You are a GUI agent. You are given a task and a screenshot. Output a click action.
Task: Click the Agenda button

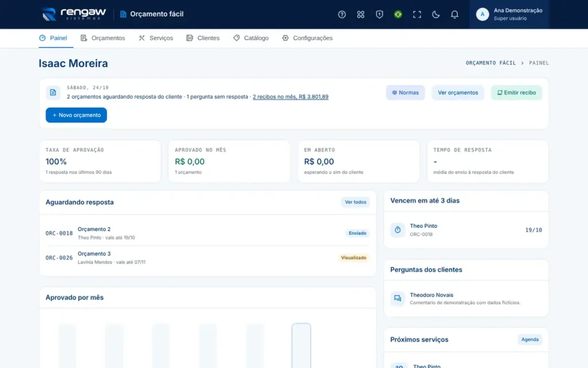tap(530, 339)
